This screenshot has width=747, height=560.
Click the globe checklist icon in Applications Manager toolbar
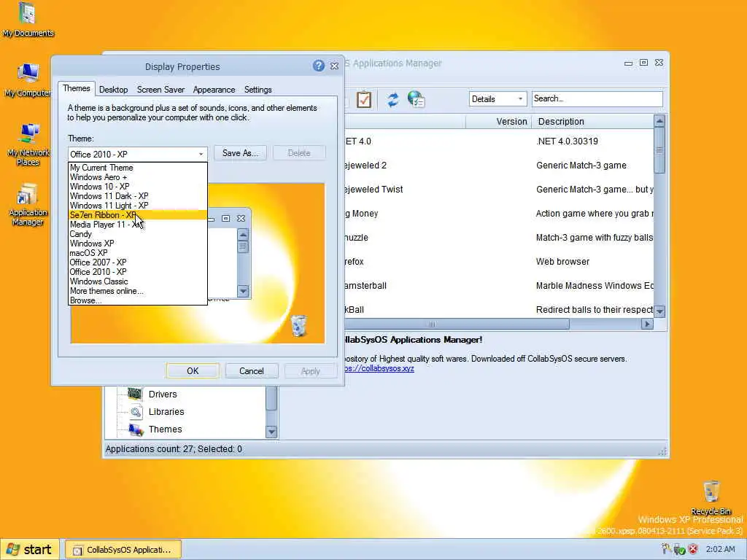(x=417, y=99)
